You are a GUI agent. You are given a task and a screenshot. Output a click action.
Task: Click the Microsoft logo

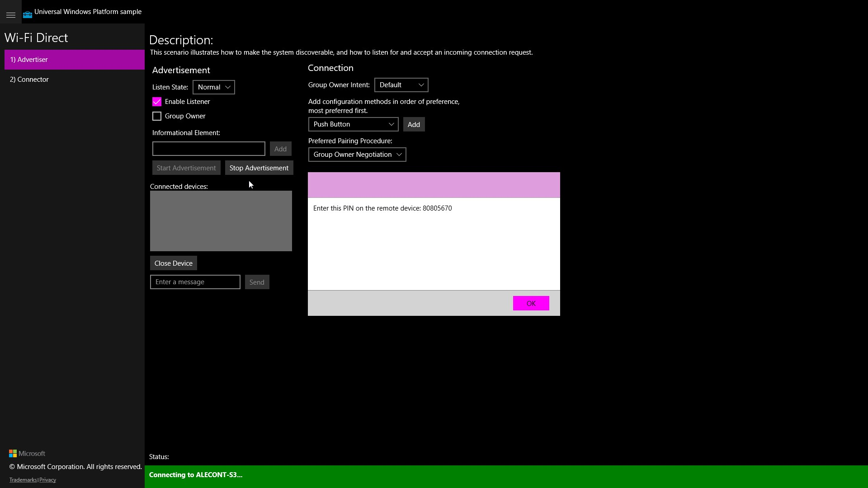coord(27,453)
